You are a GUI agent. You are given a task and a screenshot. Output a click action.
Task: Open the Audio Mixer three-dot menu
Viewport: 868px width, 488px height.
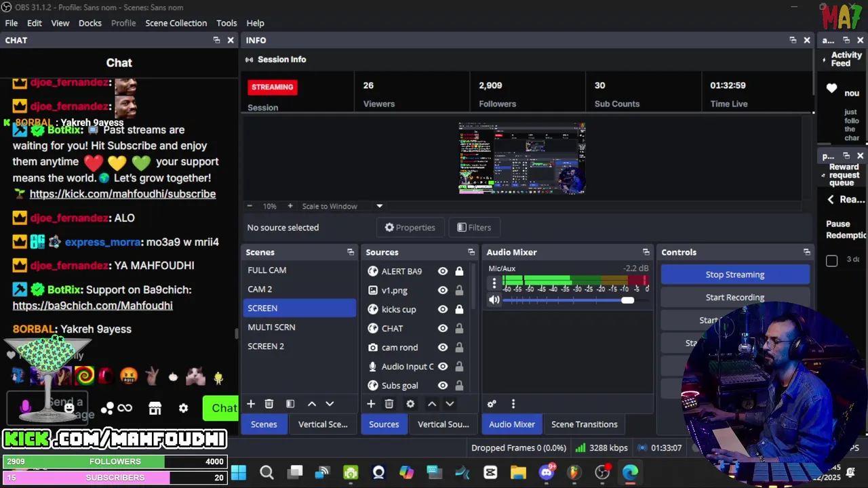pyautogui.click(x=513, y=404)
